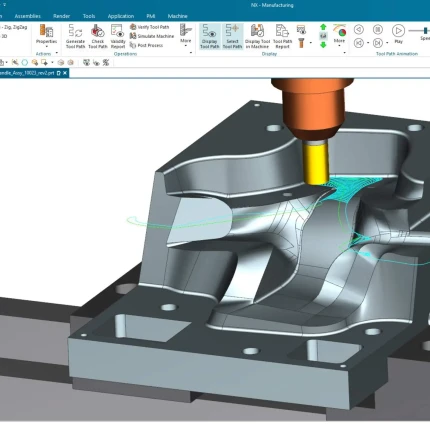Click the rectangle selection icon with cursor
The width and height of the screenshot is (430, 430).
(44, 62)
